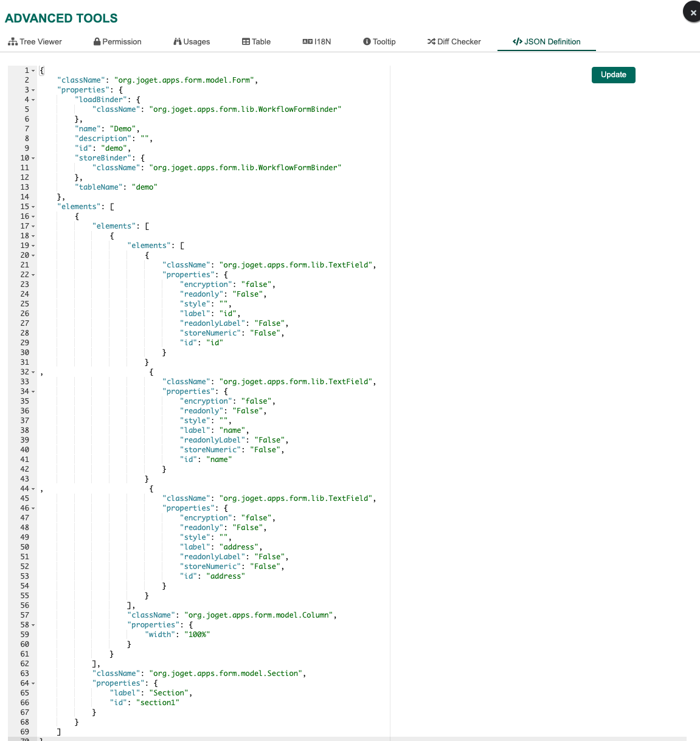The width and height of the screenshot is (700, 741).
Task: Collapse the root object at line 1
Action: [33, 71]
